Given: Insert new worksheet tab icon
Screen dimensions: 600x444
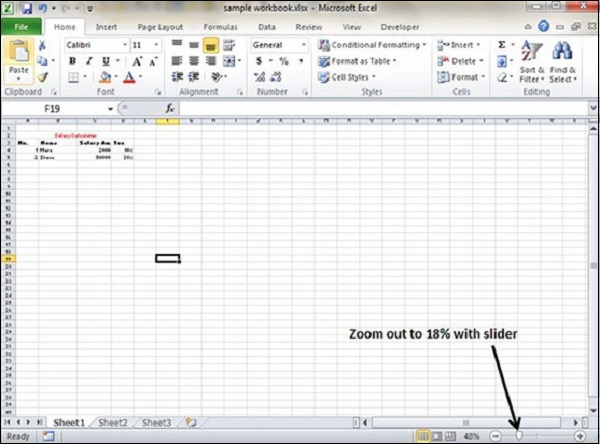Looking at the screenshot, I should 191,422.
